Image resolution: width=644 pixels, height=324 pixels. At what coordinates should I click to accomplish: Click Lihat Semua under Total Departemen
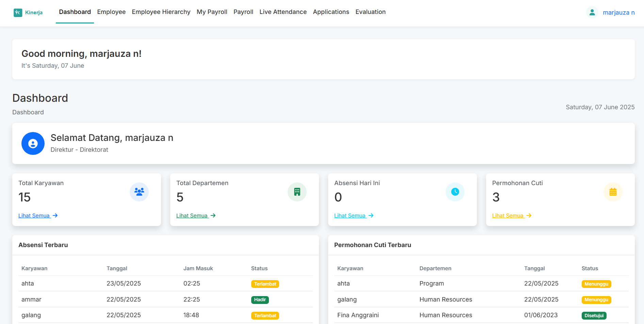click(x=192, y=215)
